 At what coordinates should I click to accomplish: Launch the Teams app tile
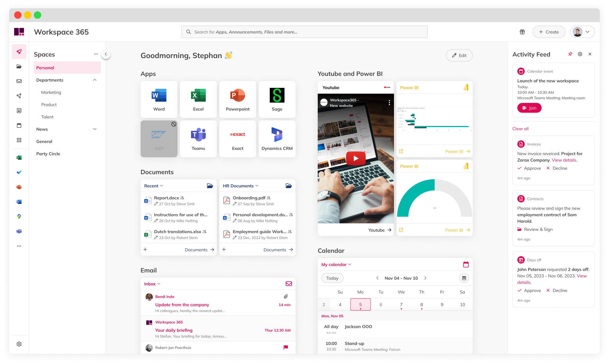[198, 139]
